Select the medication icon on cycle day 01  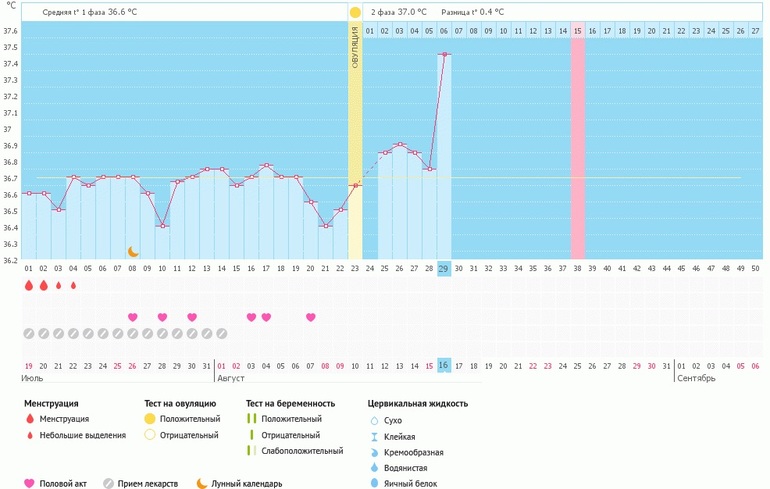tap(28, 333)
